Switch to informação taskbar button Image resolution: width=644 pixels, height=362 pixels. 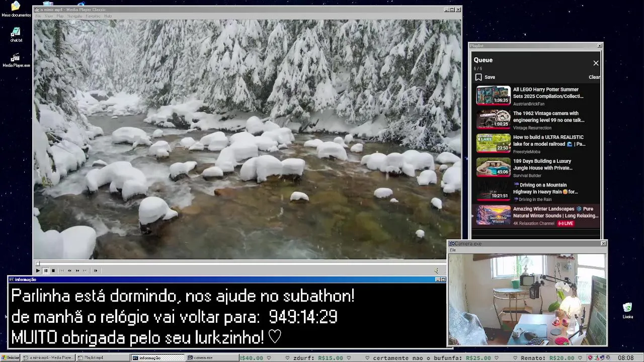click(x=158, y=357)
